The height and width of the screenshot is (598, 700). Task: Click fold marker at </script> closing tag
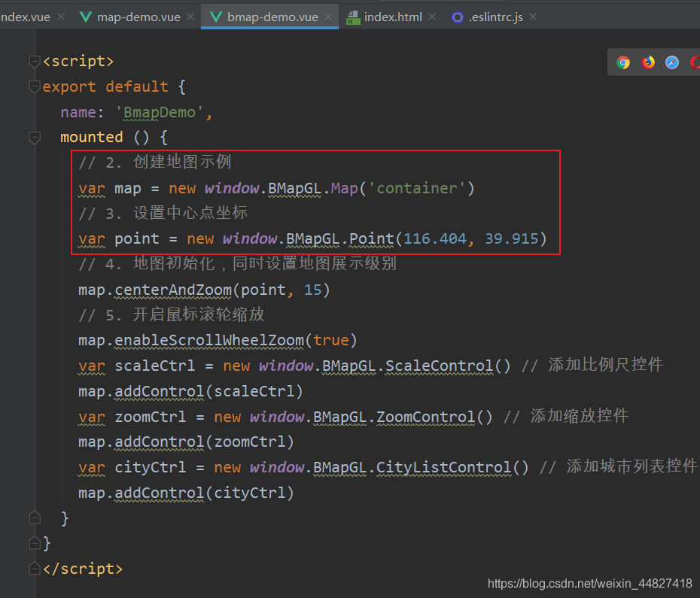click(35, 569)
